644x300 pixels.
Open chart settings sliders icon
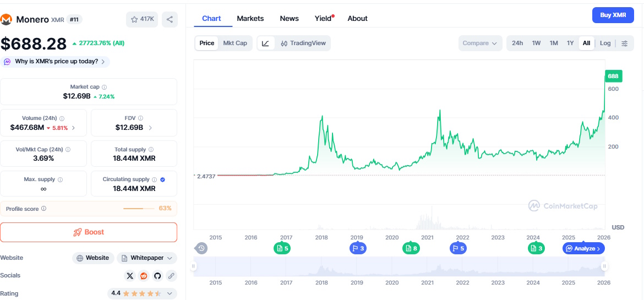tap(624, 43)
